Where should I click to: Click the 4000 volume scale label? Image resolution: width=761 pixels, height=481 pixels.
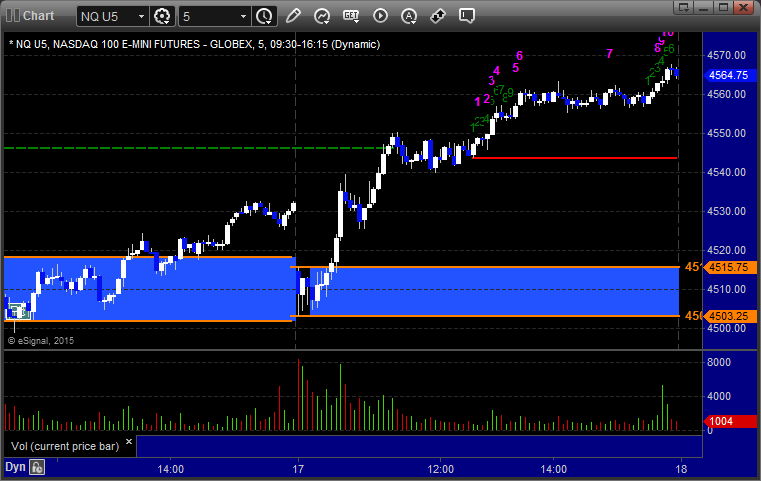tap(719, 396)
